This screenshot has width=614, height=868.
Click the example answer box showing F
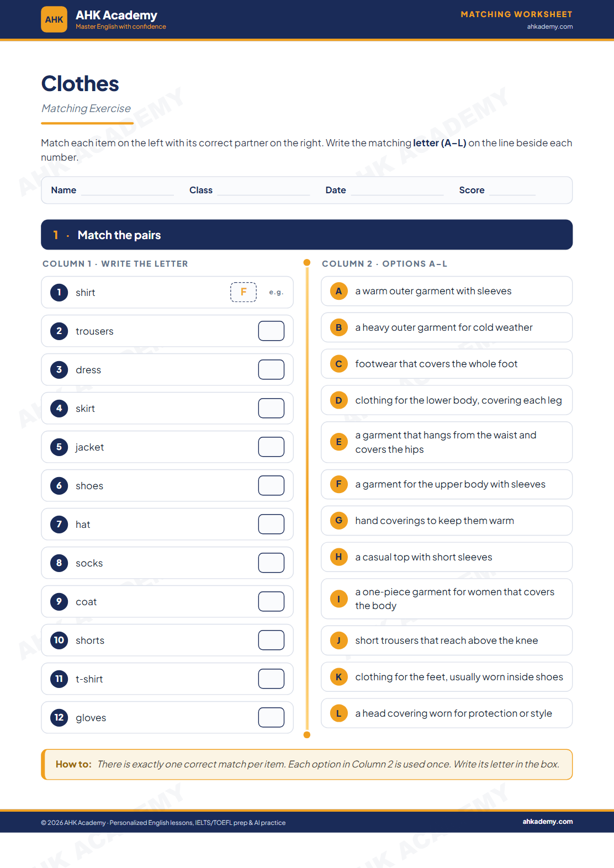click(x=244, y=292)
